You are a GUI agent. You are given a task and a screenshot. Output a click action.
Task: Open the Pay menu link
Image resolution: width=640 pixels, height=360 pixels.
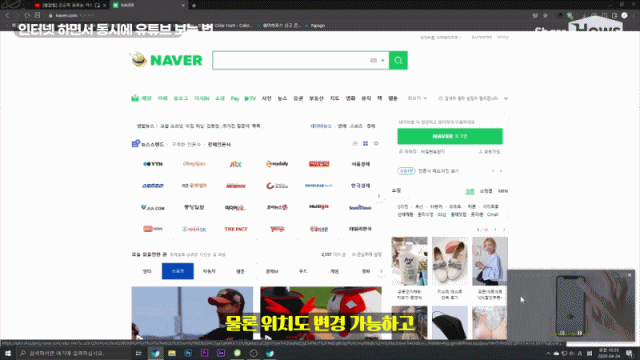click(x=235, y=98)
